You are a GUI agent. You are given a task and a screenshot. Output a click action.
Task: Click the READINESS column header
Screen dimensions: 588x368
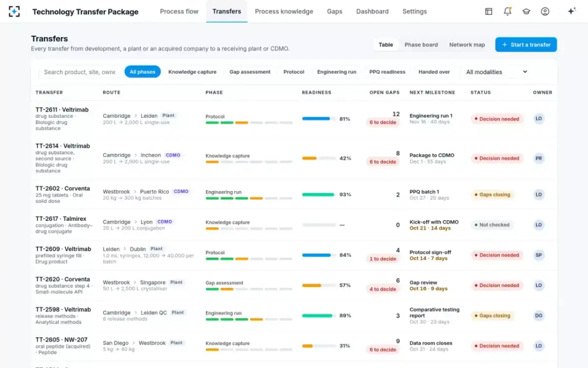coord(317,92)
